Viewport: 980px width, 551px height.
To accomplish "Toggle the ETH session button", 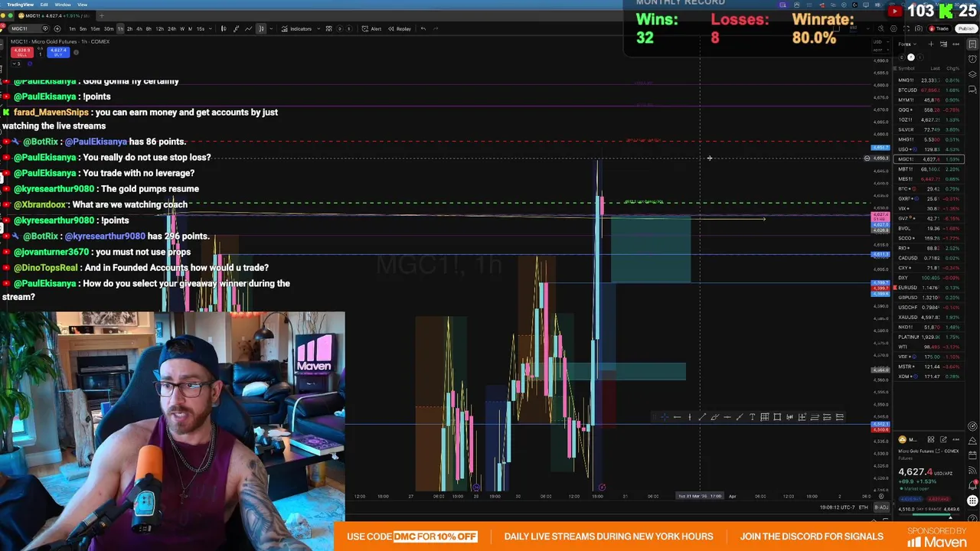I will 864,507.
